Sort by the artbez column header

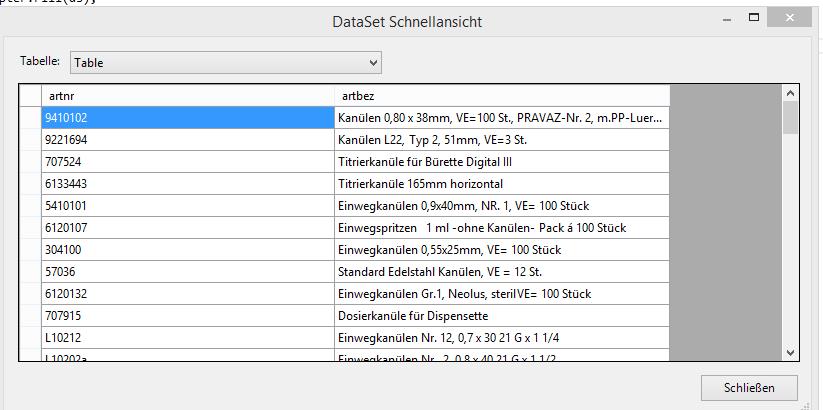tap(501, 95)
